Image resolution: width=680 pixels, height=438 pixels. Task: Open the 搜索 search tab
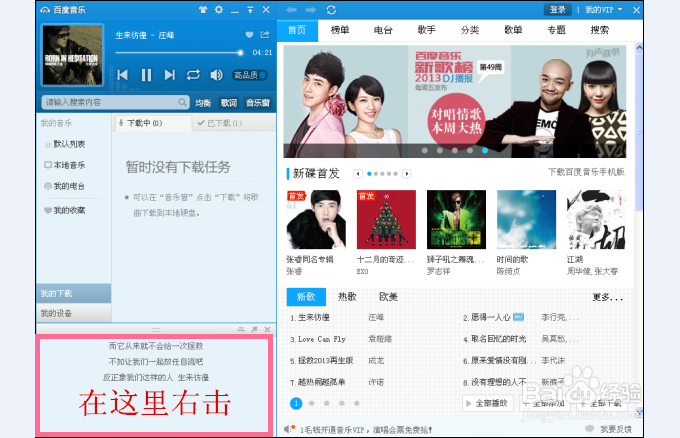coord(600,30)
